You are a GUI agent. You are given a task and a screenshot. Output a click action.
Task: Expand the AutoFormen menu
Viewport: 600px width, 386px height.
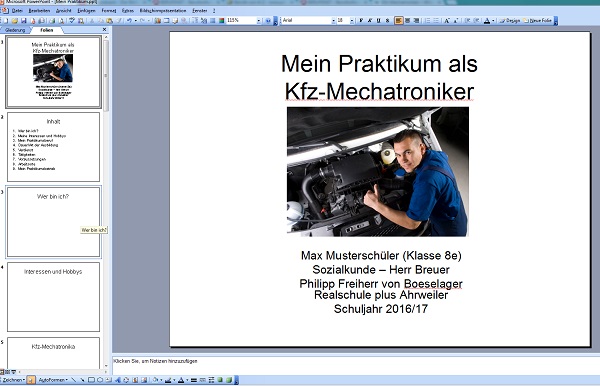click(x=52, y=380)
